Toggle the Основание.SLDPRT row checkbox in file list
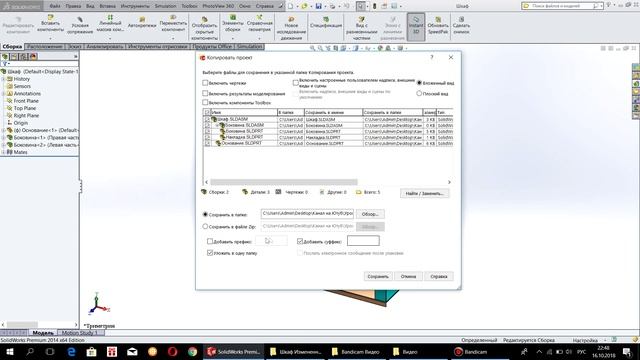The width and height of the screenshot is (640, 360). point(207,143)
